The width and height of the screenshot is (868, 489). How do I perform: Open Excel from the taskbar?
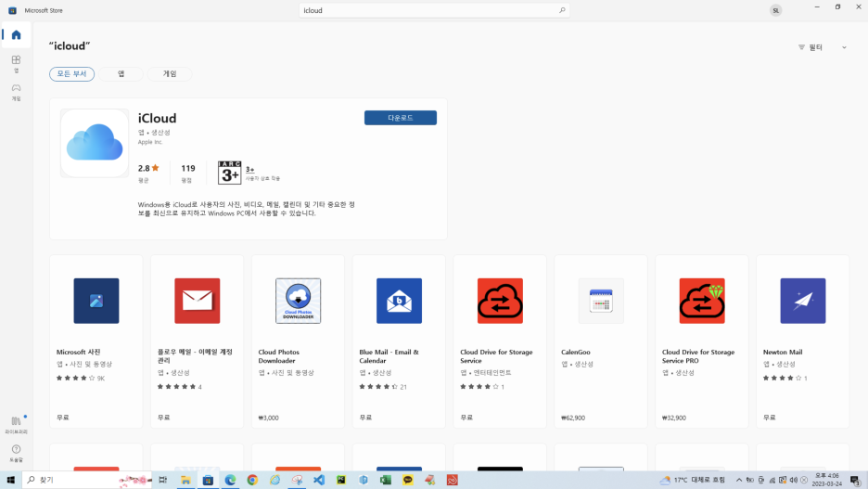(x=385, y=480)
